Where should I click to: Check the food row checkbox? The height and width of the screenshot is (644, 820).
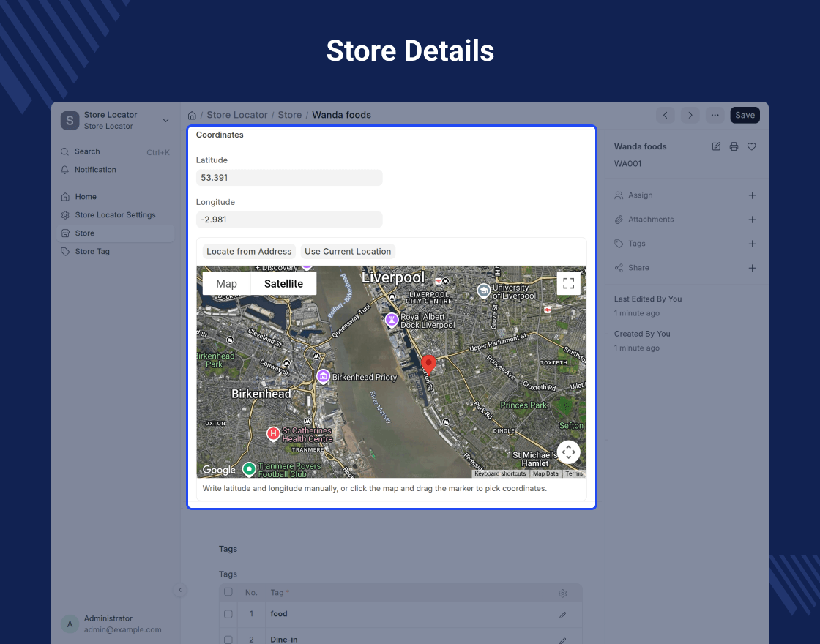pos(228,614)
